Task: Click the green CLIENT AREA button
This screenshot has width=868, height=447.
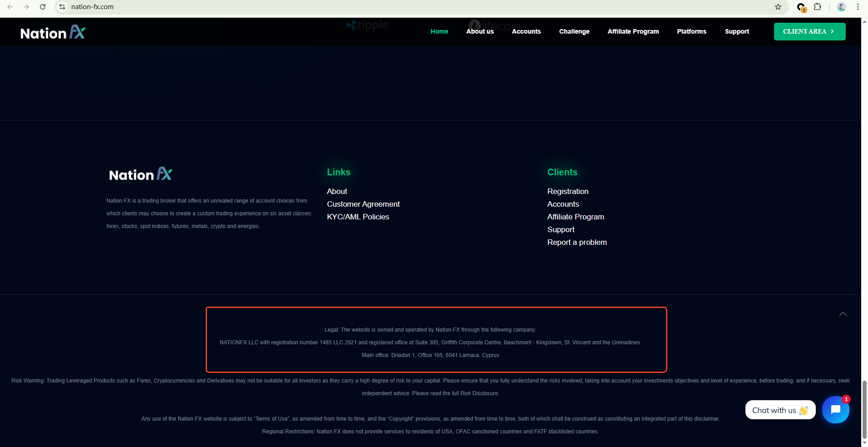Action: (809, 31)
